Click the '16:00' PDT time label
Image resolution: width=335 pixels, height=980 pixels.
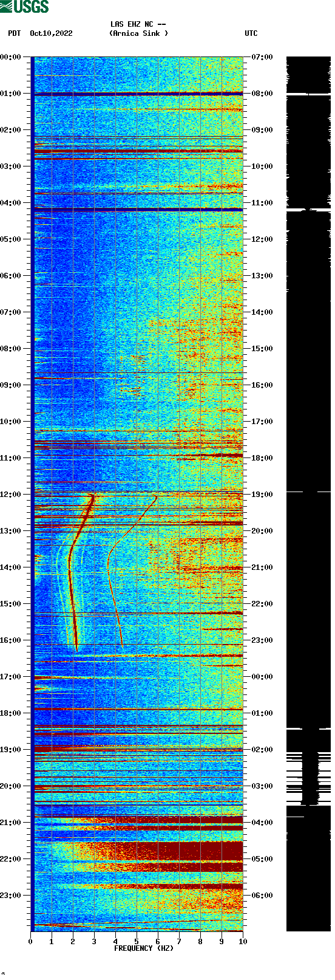[10, 640]
